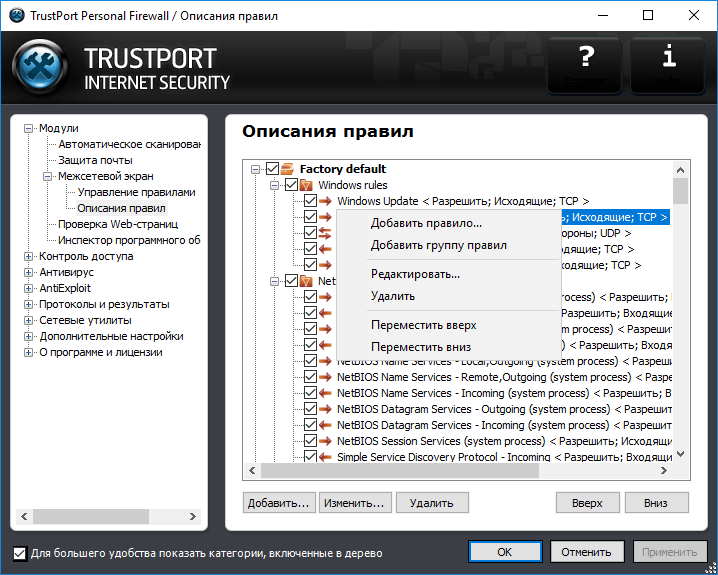Expand the AntiExploit node

coord(28,289)
